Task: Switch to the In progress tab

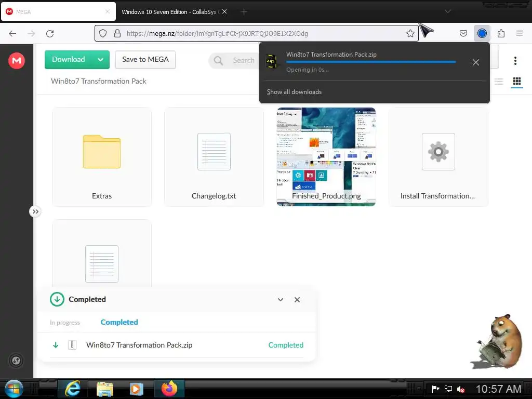Action: tap(65, 322)
